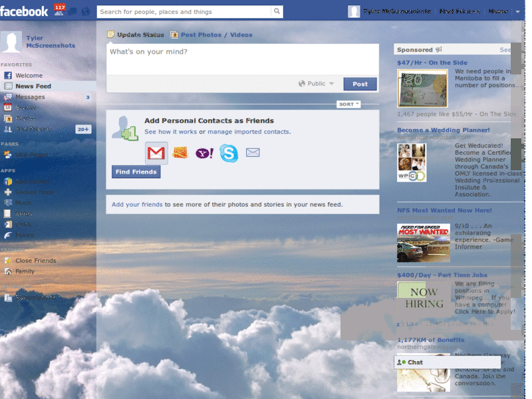Open Like Pages under Pages
Screen dimensions: 532x399
tap(31, 155)
